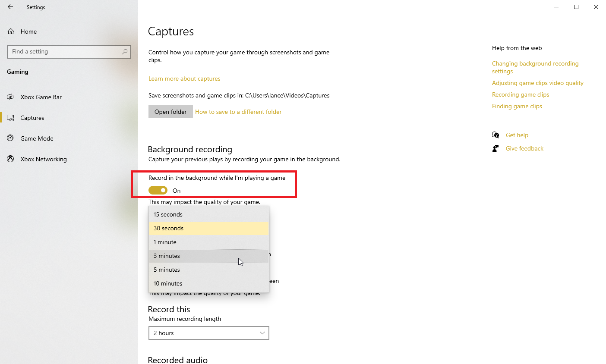Click the Record this heading
The width and height of the screenshot is (606, 364).
coord(169,309)
